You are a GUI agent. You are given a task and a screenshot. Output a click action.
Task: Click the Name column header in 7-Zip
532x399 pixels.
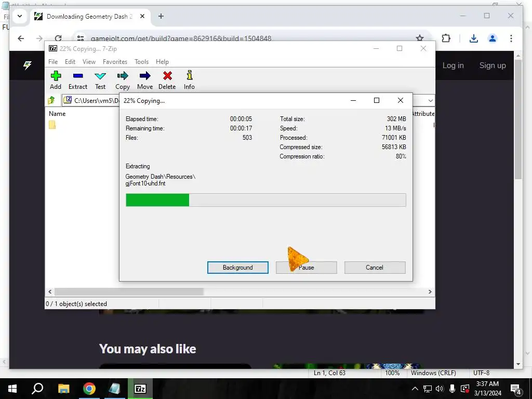(x=57, y=114)
